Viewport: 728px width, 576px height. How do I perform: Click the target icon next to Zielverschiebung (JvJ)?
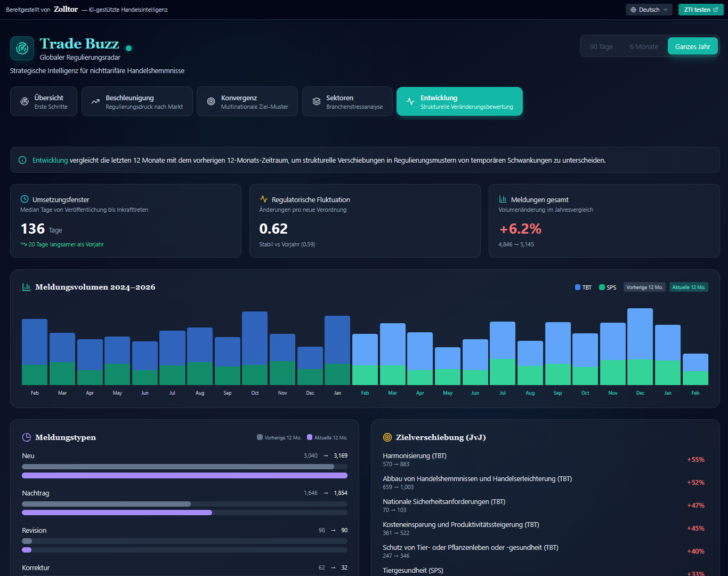pyautogui.click(x=387, y=437)
